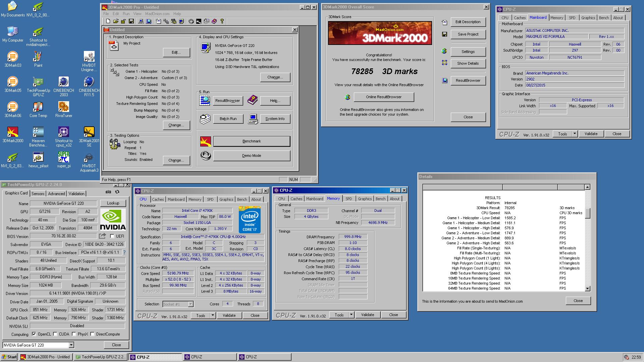Image resolution: width=644 pixels, height=362 pixels.
Task: Click the Online ResultBrowser button
Action: (x=384, y=97)
